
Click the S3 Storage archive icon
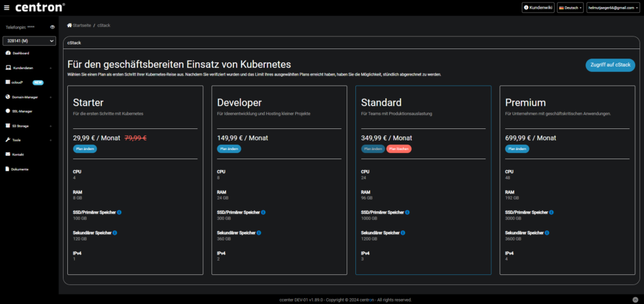[8, 126]
